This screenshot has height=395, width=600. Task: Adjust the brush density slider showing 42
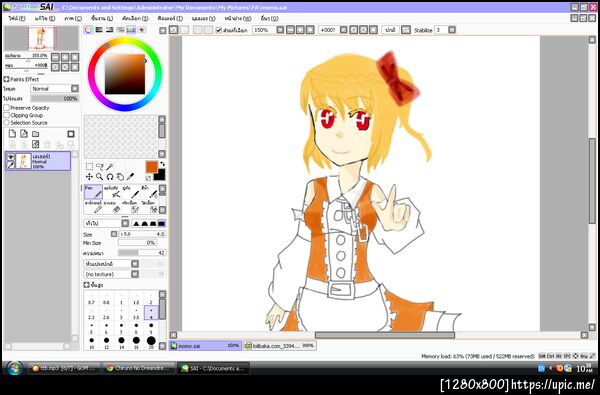142,253
